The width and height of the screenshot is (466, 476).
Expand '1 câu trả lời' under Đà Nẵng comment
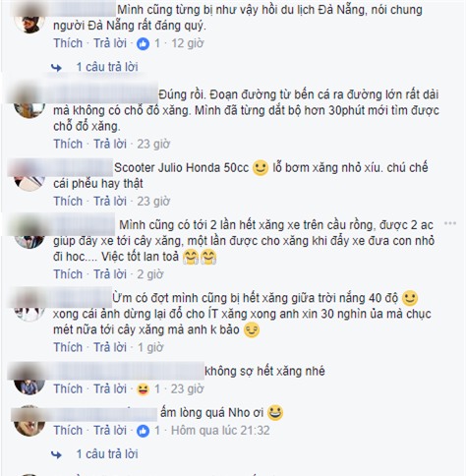(x=107, y=67)
